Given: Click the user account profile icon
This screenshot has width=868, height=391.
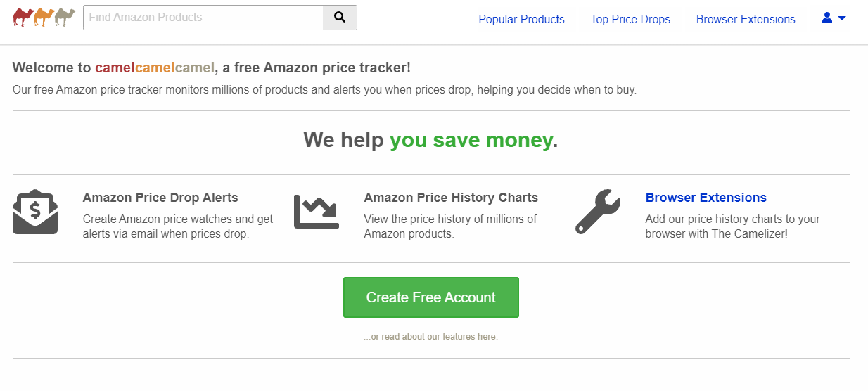Looking at the screenshot, I should point(827,18).
